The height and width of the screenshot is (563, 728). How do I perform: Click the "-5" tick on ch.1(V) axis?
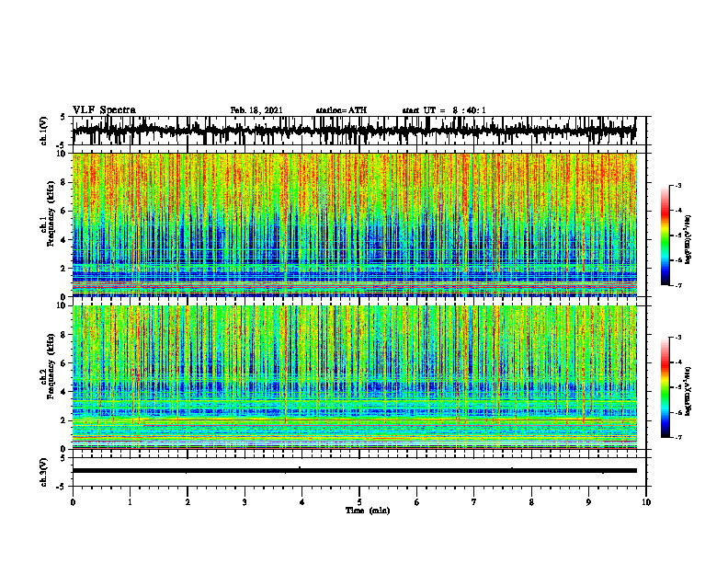point(61,145)
